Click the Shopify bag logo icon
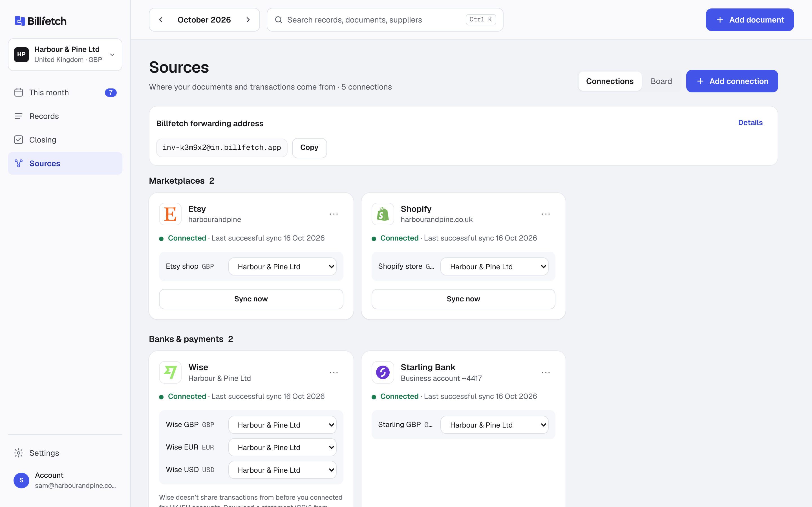The height and width of the screenshot is (507, 812). pos(383,214)
